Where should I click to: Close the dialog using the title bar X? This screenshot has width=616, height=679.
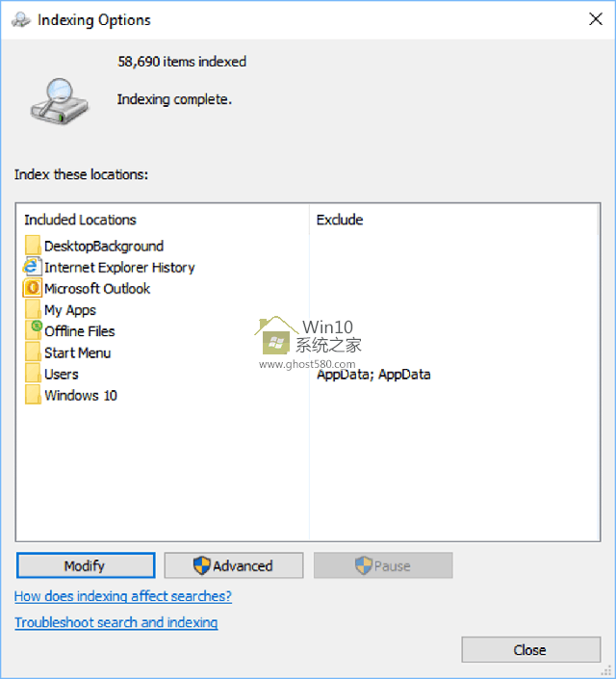(596, 19)
